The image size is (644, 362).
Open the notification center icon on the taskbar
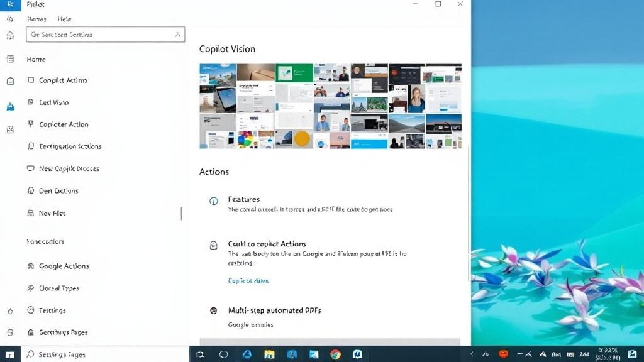click(633, 354)
